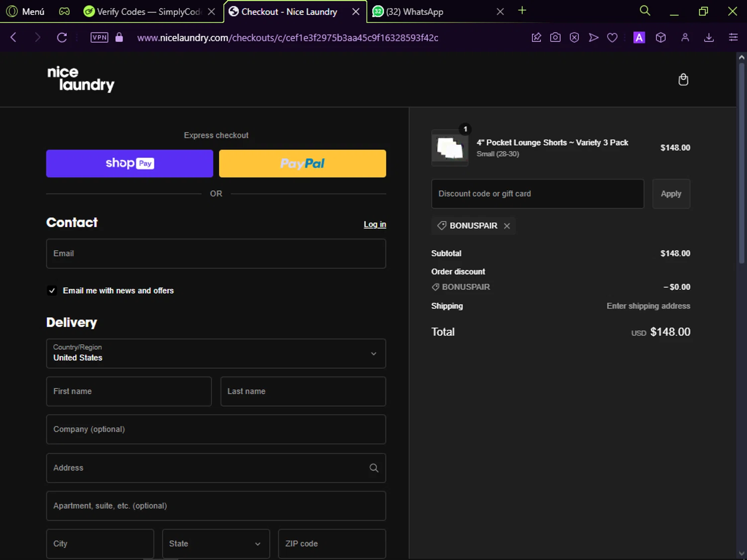The image size is (747, 560).
Task: Add page to bookmarks with heart icon
Action: (x=612, y=37)
